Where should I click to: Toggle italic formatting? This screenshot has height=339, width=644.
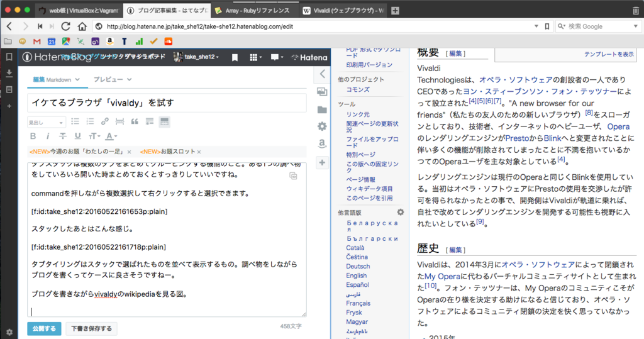48,136
